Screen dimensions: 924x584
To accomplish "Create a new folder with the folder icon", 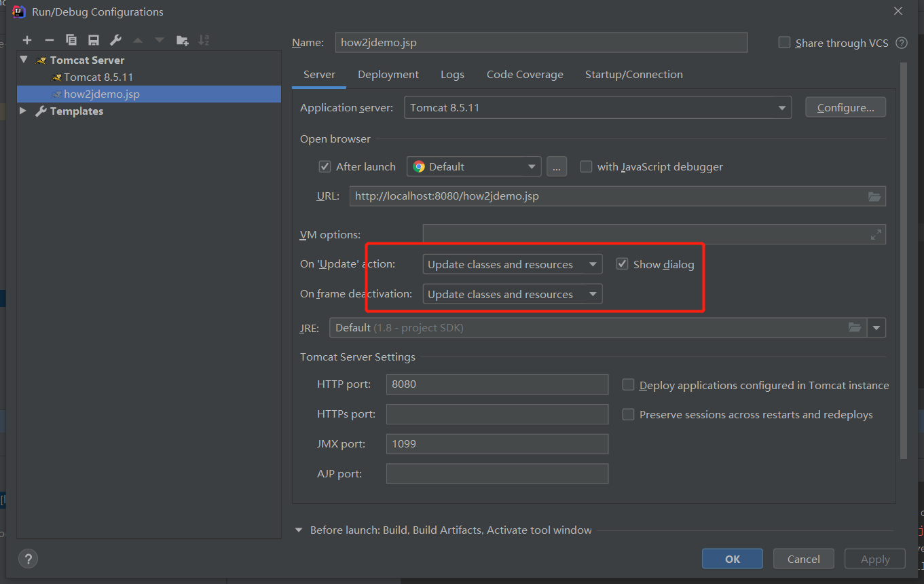I will pyautogui.click(x=182, y=40).
